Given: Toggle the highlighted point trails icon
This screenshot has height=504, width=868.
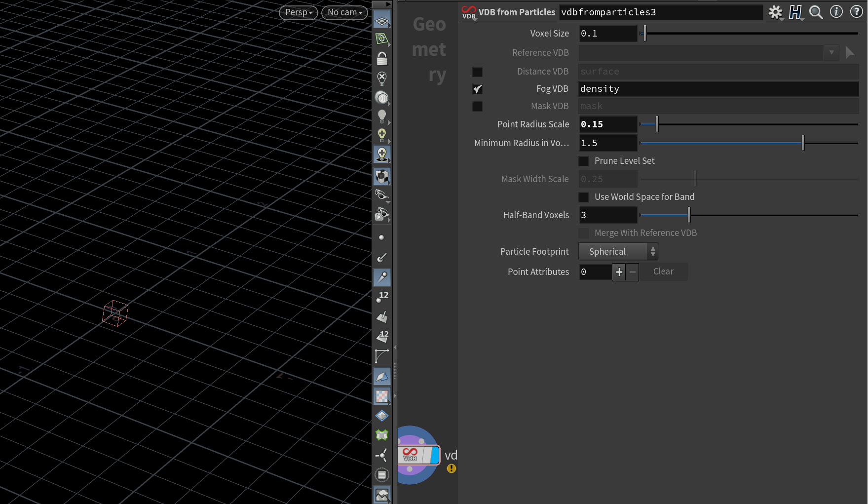Looking at the screenshot, I should [x=382, y=277].
